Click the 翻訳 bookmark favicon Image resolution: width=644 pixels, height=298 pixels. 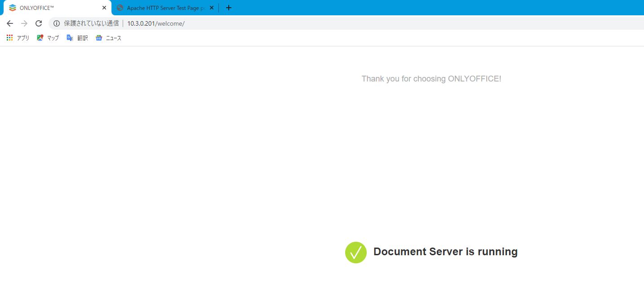[70, 38]
